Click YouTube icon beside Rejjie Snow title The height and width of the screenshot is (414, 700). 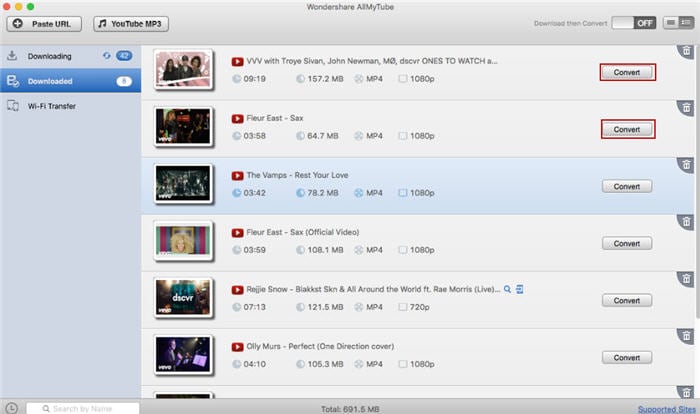point(238,290)
